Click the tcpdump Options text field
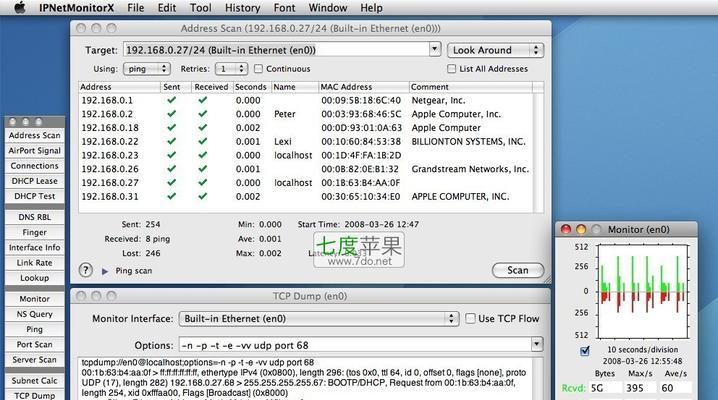The width and height of the screenshot is (718, 400). 355,345
